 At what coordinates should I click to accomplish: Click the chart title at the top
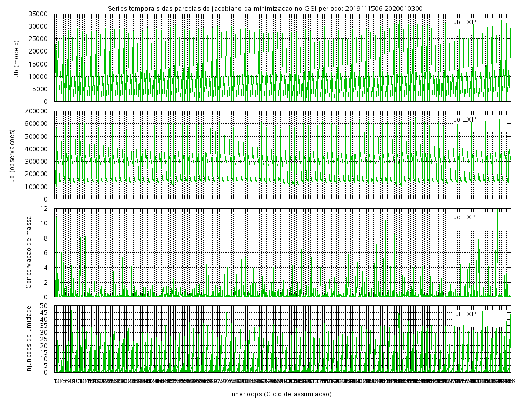click(x=265, y=8)
